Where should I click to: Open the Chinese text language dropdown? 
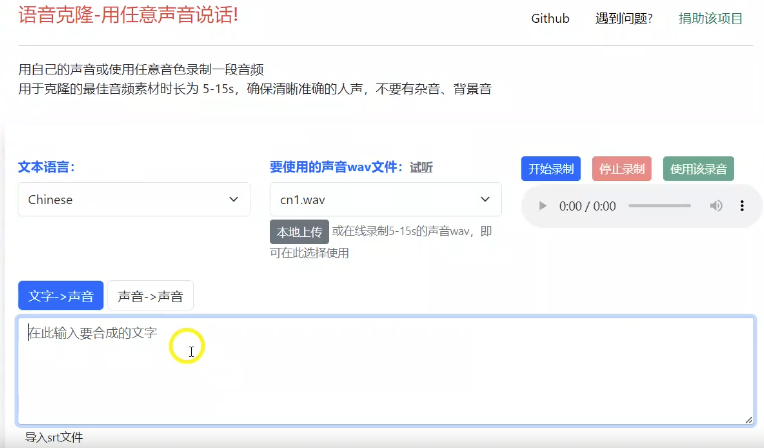134,199
